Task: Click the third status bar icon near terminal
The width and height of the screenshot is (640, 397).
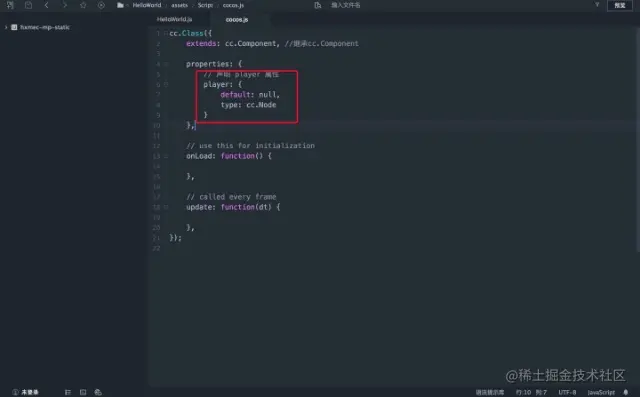Action: pos(98,392)
